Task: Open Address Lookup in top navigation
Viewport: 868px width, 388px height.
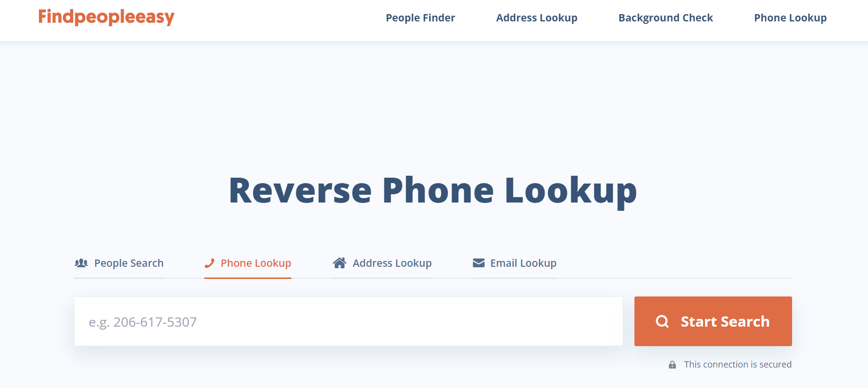Action: click(537, 18)
